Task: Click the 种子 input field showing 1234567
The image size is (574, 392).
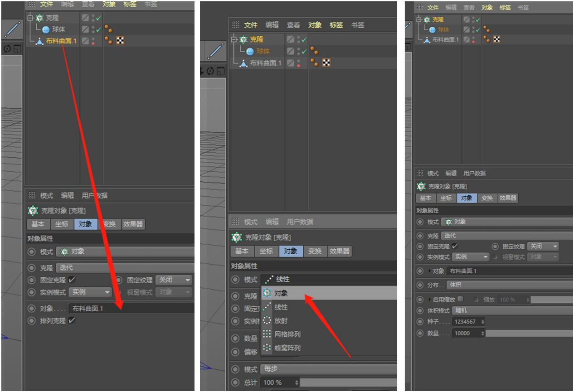Action: click(x=467, y=322)
